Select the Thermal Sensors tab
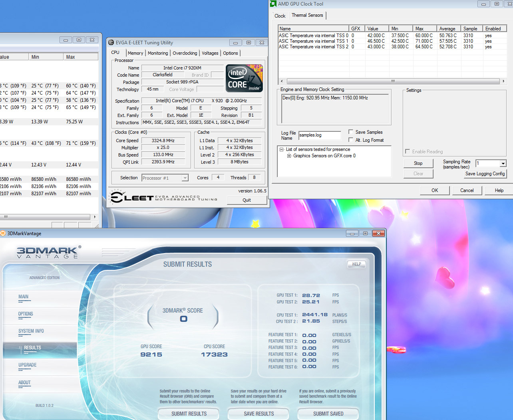 coord(307,15)
